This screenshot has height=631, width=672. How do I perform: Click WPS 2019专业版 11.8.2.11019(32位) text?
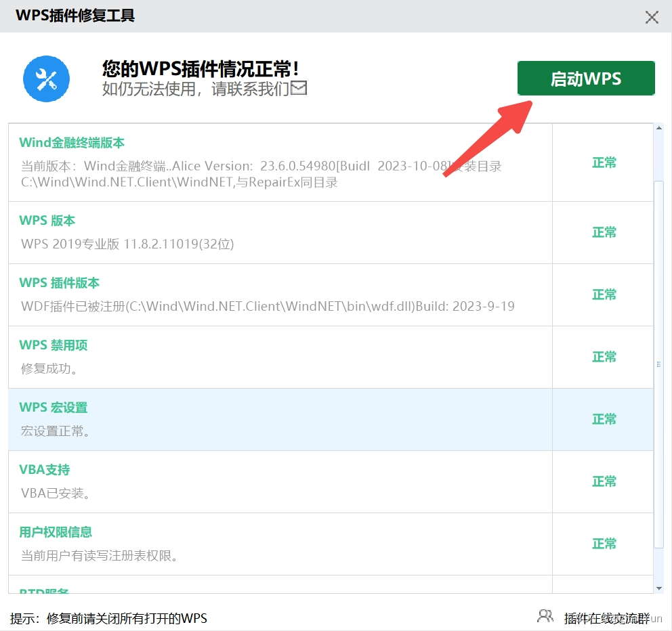127,244
